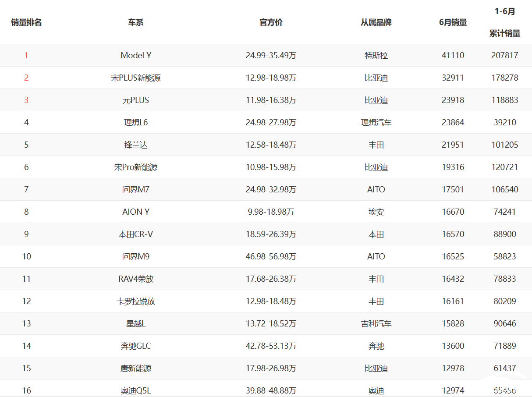532x397 pixels.
Task: Click the 官方价 column header
Action: coord(271,22)
